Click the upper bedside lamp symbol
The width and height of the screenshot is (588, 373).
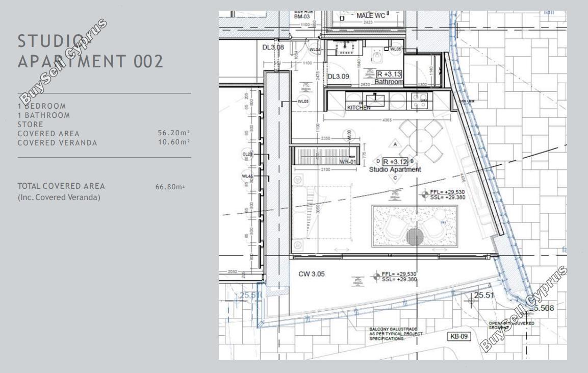click(298, 180)
